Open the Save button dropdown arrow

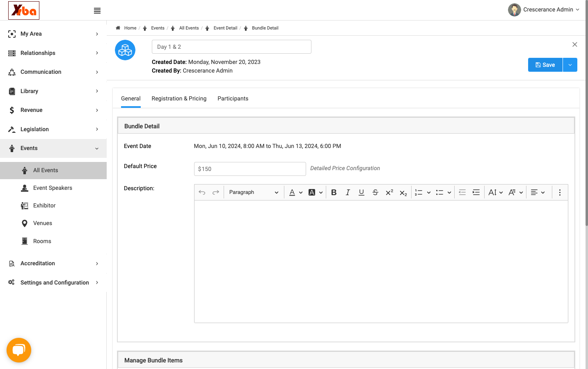coord(570,65)
